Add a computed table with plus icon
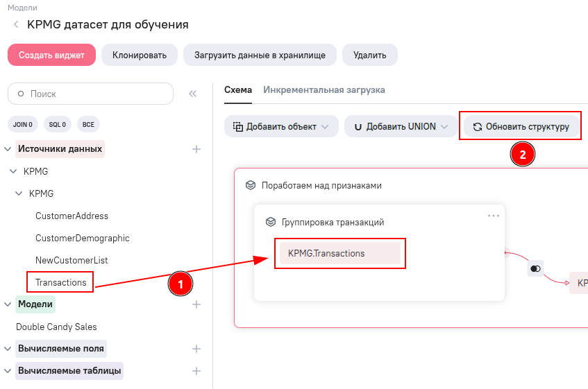Viewport: 588px width, 389px height. click(x=196, y=371)
